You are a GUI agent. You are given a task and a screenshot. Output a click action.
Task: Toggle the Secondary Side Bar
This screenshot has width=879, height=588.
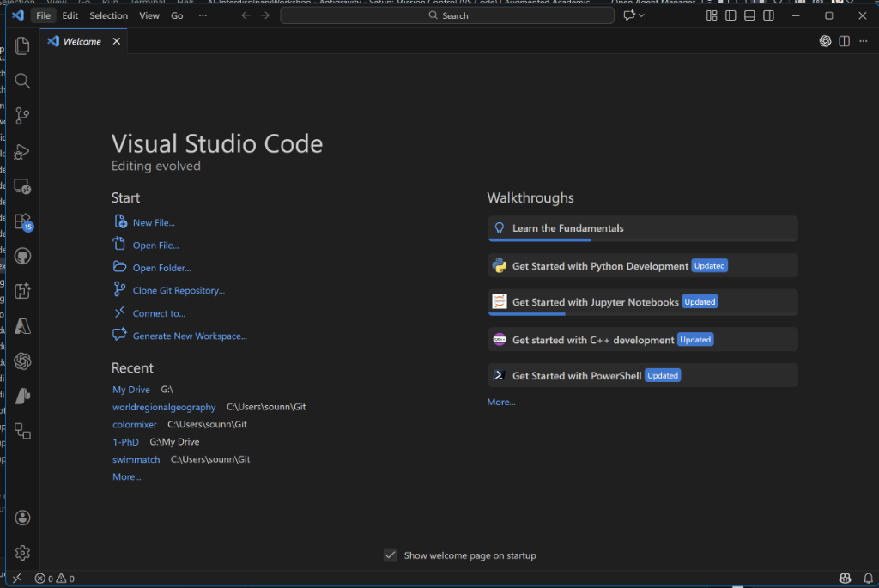pos(768,15)
